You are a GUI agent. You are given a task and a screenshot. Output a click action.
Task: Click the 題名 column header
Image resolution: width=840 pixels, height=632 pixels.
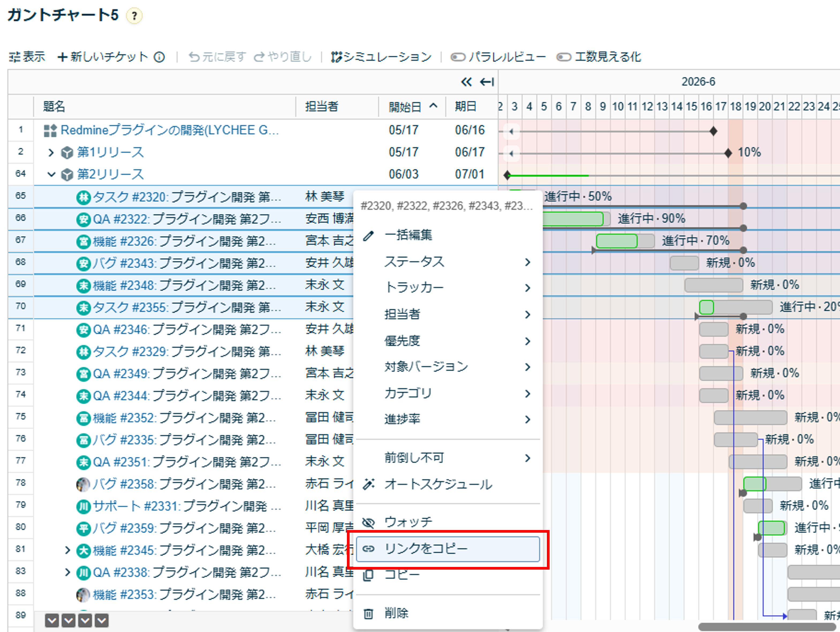click(x=54, y=107)
